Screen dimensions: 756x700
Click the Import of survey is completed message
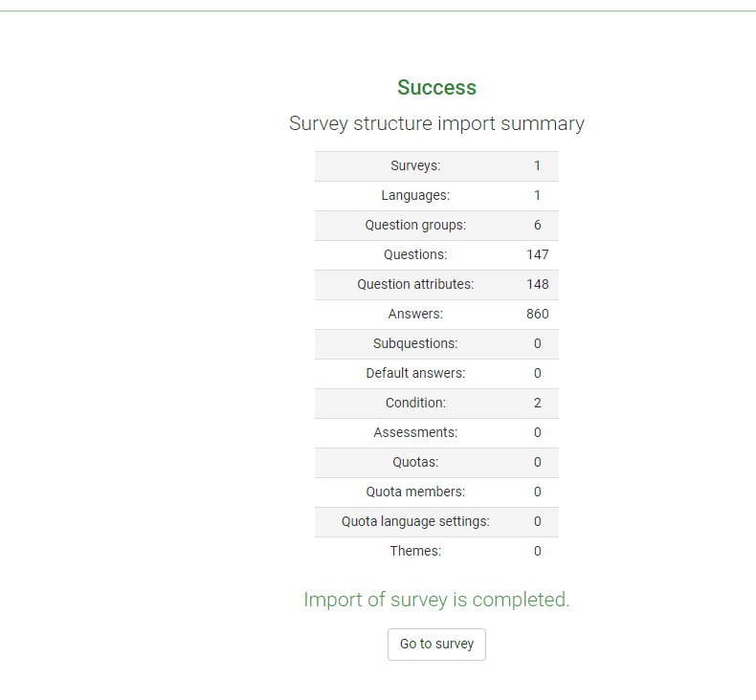(x=436, y=600)
